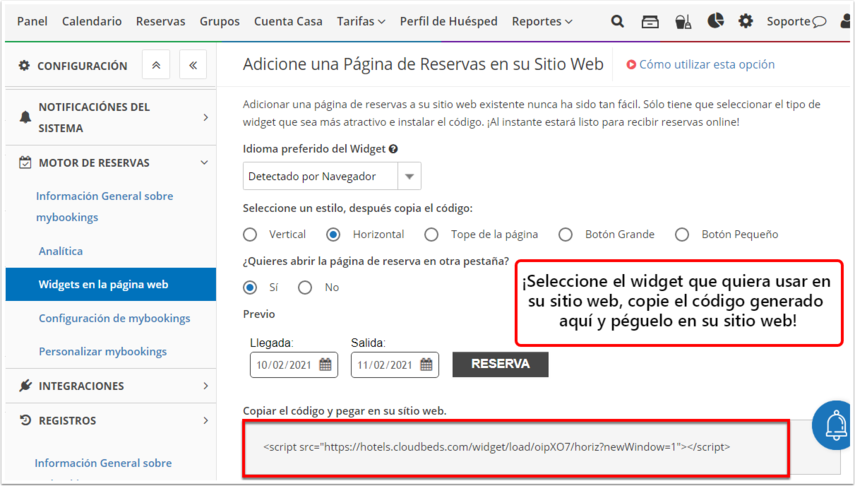Hide sidebar with double left-arrow button
Screen dimensions: 855x486
tap(193, 65)
